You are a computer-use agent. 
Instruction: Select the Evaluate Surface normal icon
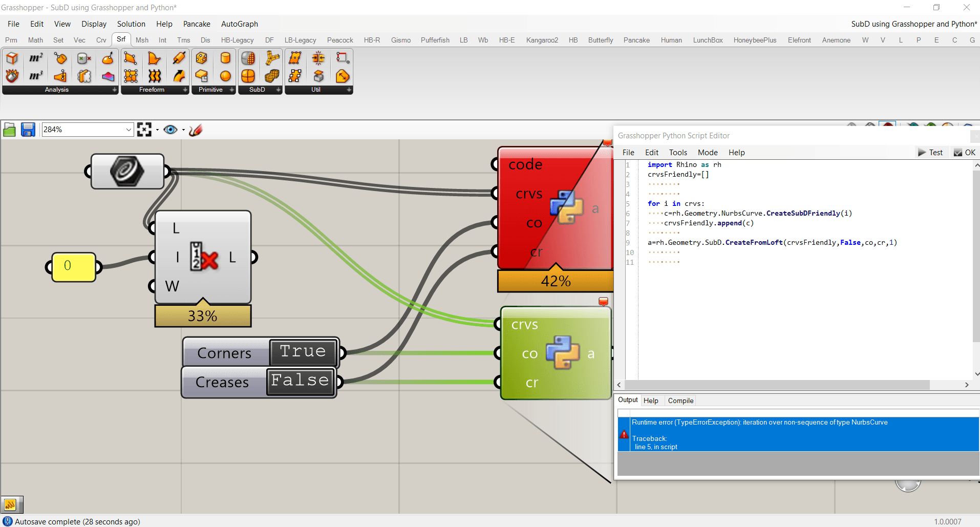[108, 58]
